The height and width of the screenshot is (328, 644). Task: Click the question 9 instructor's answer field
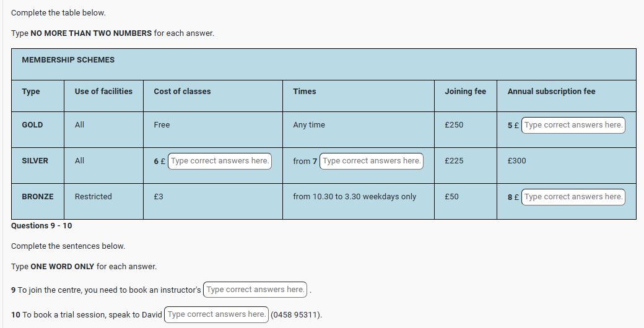pyautogui.click(x=255, y=290)
